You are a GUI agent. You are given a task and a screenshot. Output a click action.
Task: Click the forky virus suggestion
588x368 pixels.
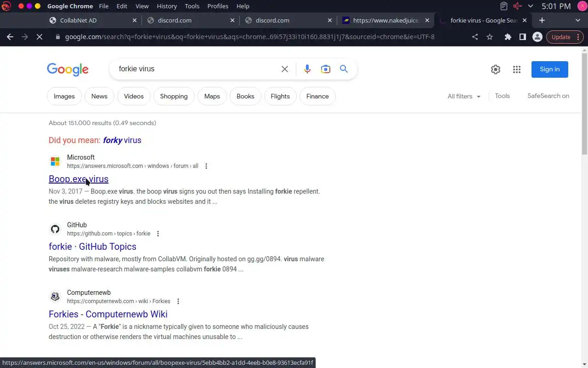(x=122, y=140)
